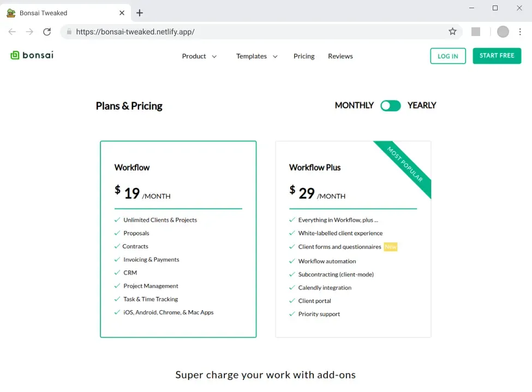Open the browser profile avatar

[x=503, y=32]
